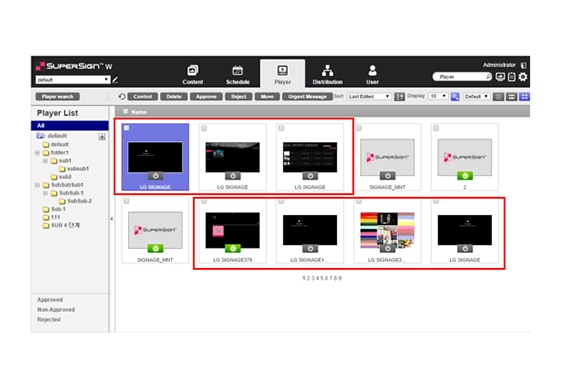Open the Content section icon
Image resolution: width=570 pixels, height=380 pixels.
[x=193, y=71]
